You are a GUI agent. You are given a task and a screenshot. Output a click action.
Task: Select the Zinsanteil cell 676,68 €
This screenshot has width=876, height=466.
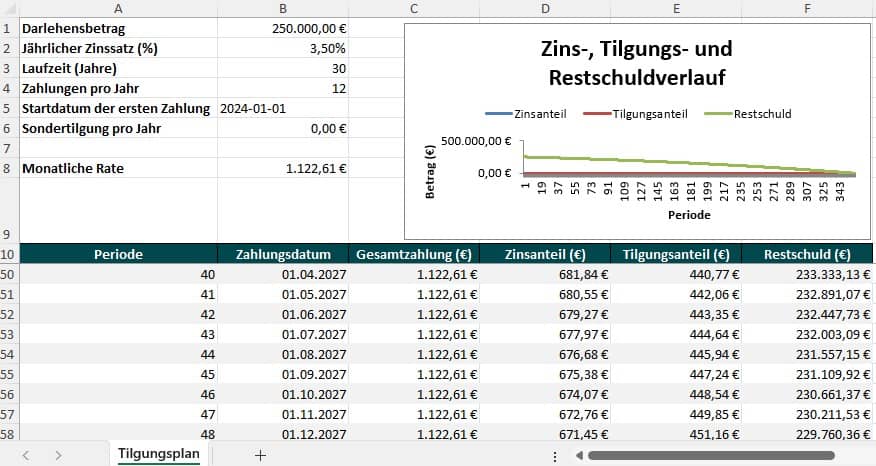545,354
